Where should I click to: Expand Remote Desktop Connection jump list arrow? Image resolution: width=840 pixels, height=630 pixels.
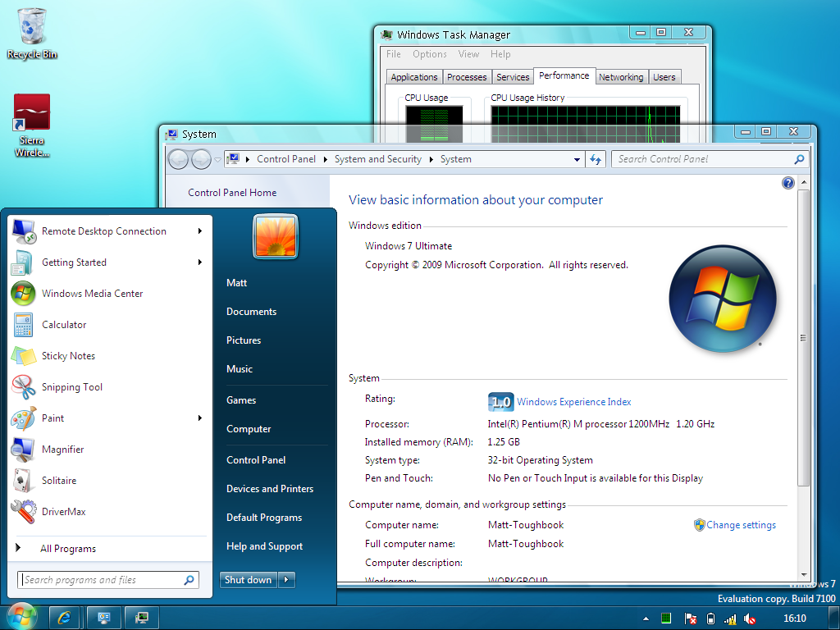click(200, 231)
